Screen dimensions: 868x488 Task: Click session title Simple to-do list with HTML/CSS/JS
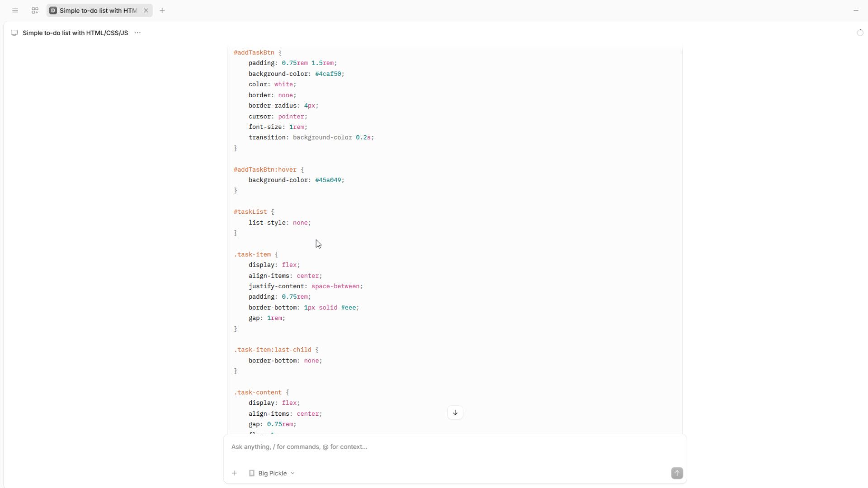(x=75, y=33)
